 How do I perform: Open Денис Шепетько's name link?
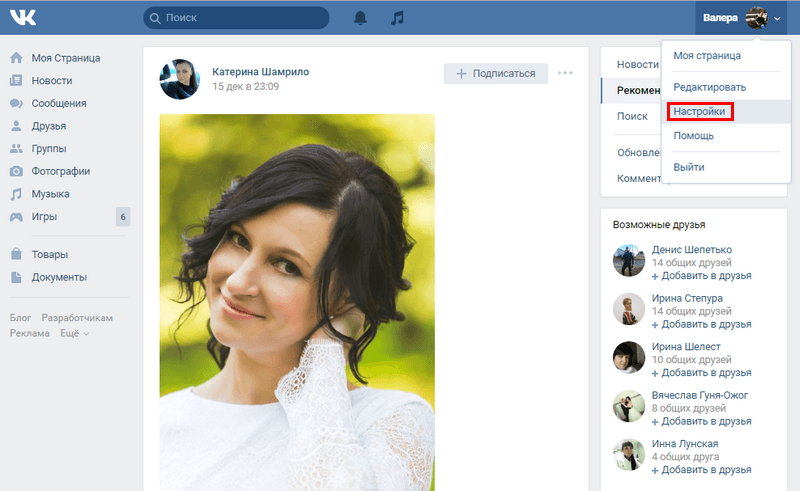(x=691, y=250)
